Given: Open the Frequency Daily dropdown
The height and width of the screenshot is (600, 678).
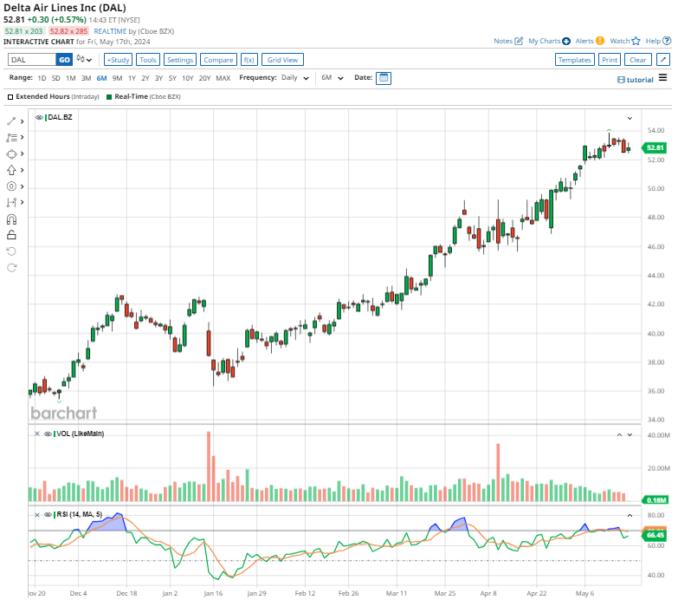Looking at the screenshot, I should point(295,78).
